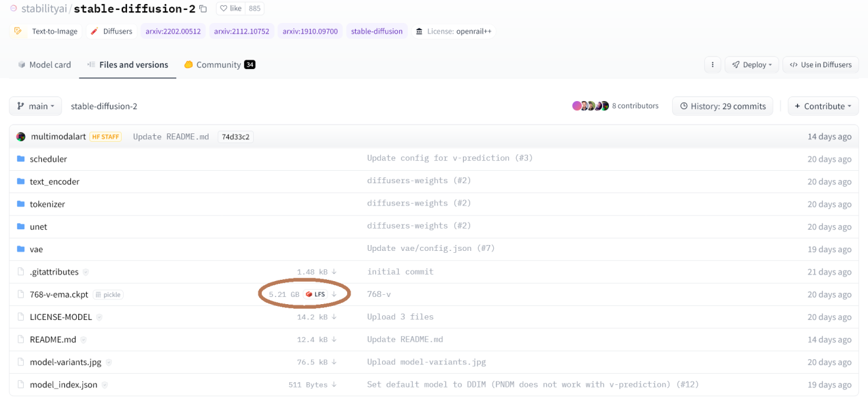The image size is (868, 398).
Task: Open commit hash 74d33c2
Action: (235, 137)
